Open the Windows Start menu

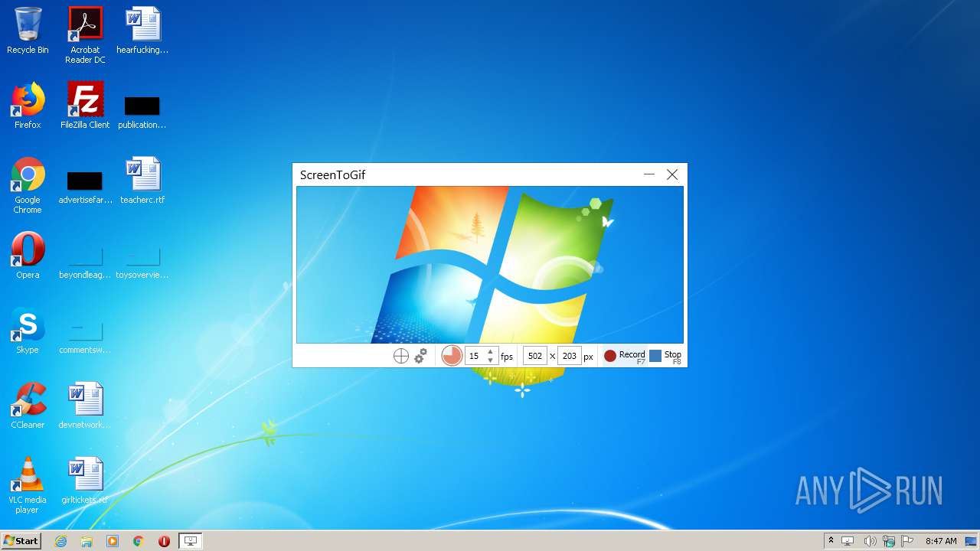pos(21,541)
